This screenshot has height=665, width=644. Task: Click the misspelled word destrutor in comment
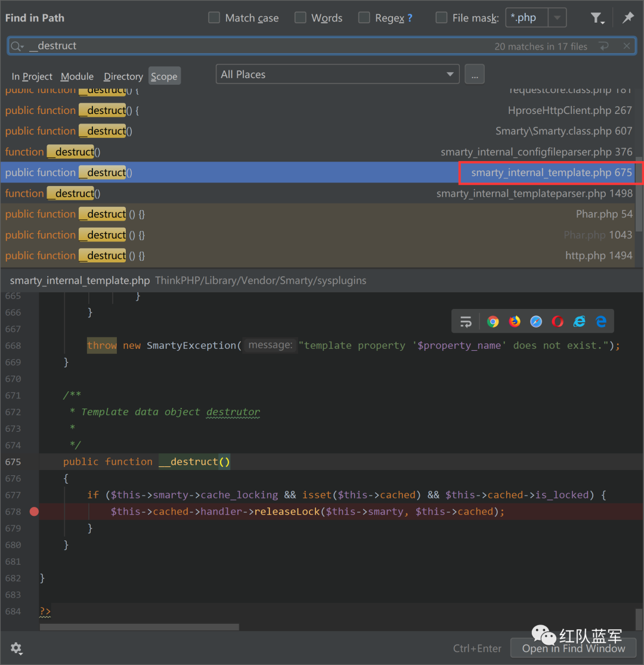[x=233, y=412]
